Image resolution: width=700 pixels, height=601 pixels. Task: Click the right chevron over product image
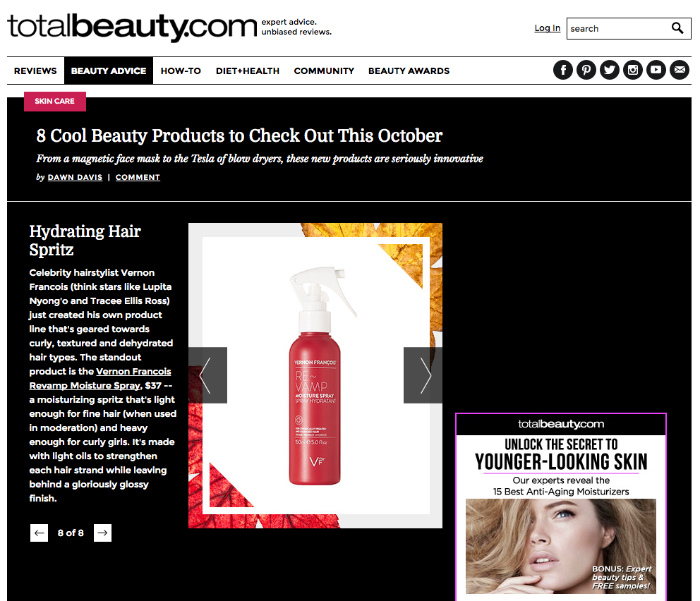point(423,375)
